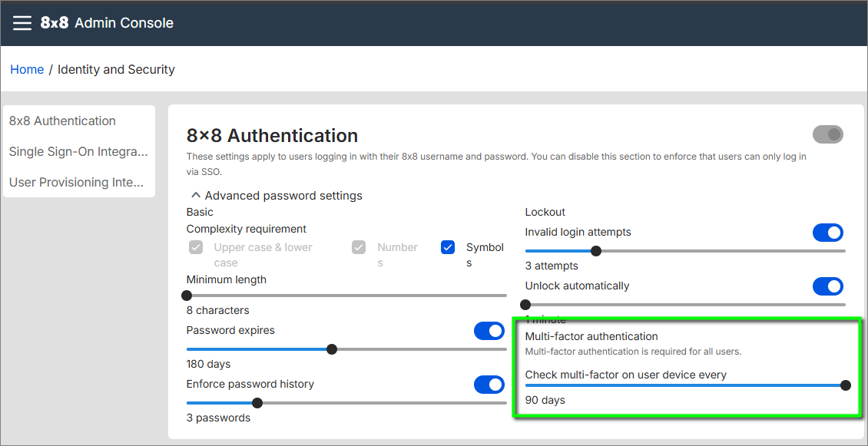Switch off Unlock automatically toggle
Screen dimensions: 868x446
[827, 286]
